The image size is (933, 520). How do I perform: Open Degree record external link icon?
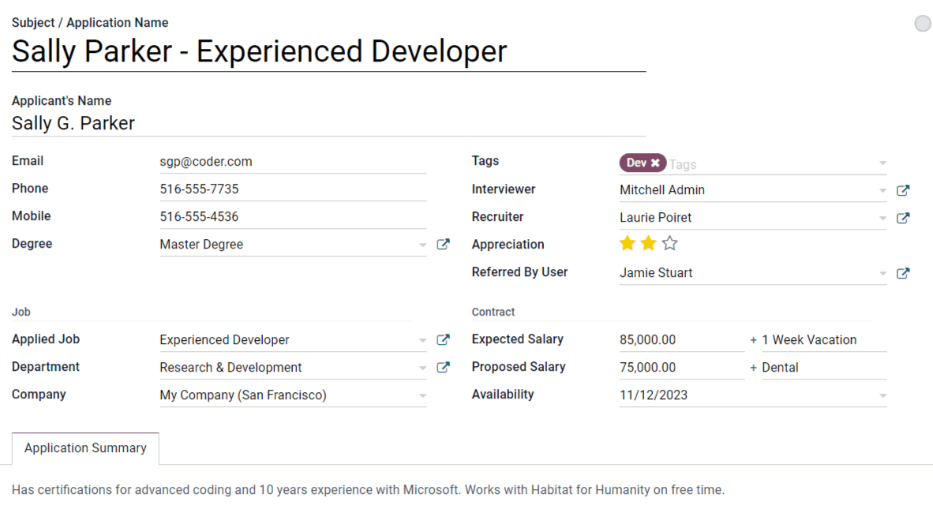pyautogui.click(x=443, y=244)
